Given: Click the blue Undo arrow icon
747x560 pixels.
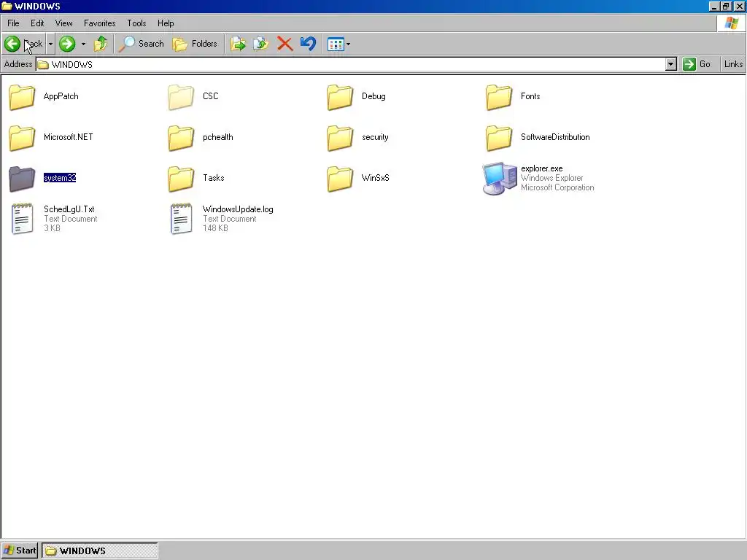Looking at the screenshot, I should coord(309,44).
